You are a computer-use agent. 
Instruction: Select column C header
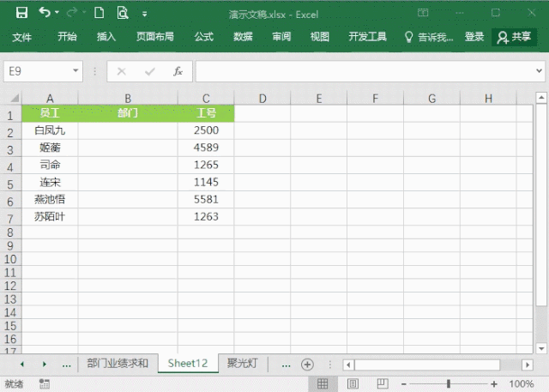[x=206, y=99]
